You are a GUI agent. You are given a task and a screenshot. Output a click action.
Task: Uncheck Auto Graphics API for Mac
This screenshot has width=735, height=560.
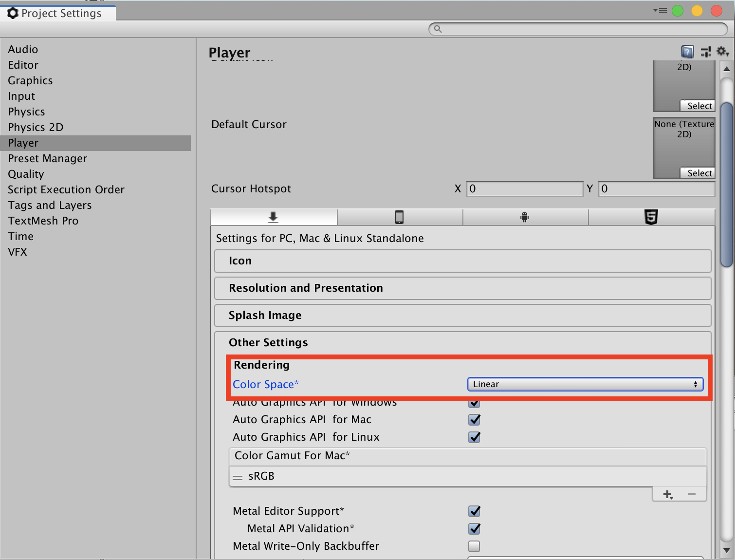click(474, 420)
